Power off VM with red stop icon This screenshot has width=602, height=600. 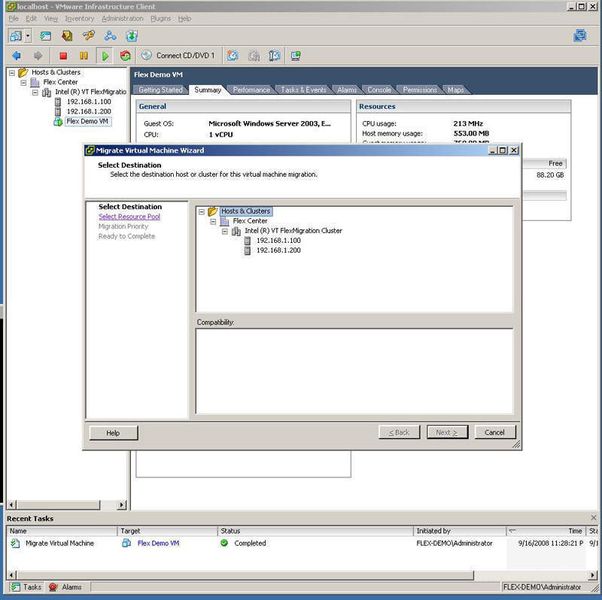click(x=63, y=56)
